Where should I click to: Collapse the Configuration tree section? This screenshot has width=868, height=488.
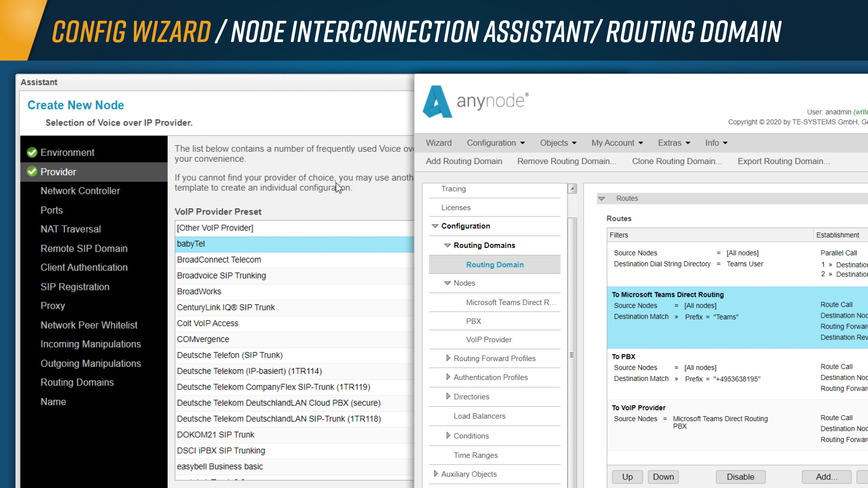[x=435, y=226]
